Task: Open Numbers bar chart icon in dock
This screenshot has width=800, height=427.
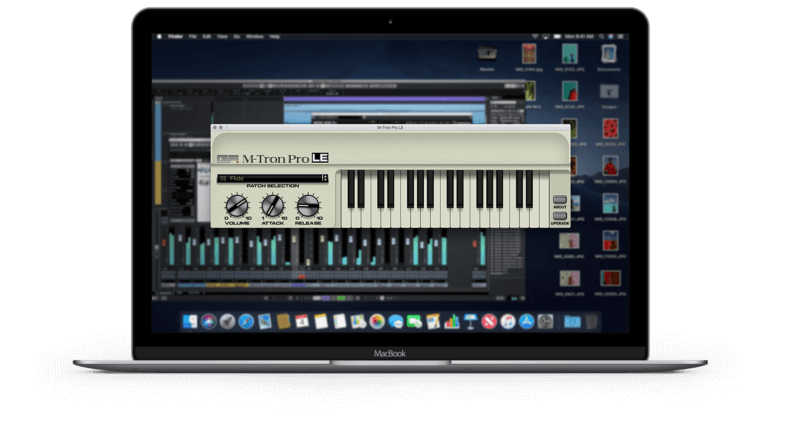Action: [x=452, y=322]
